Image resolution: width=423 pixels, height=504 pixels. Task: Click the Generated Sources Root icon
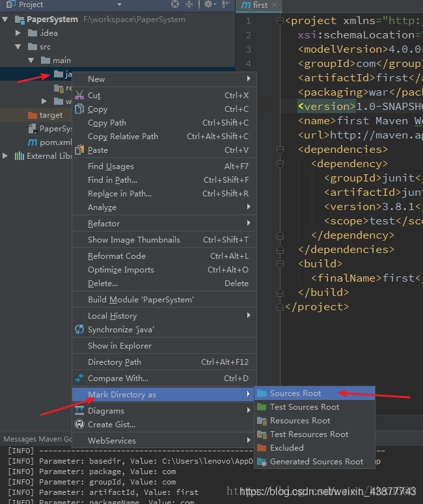click(262, 462)
